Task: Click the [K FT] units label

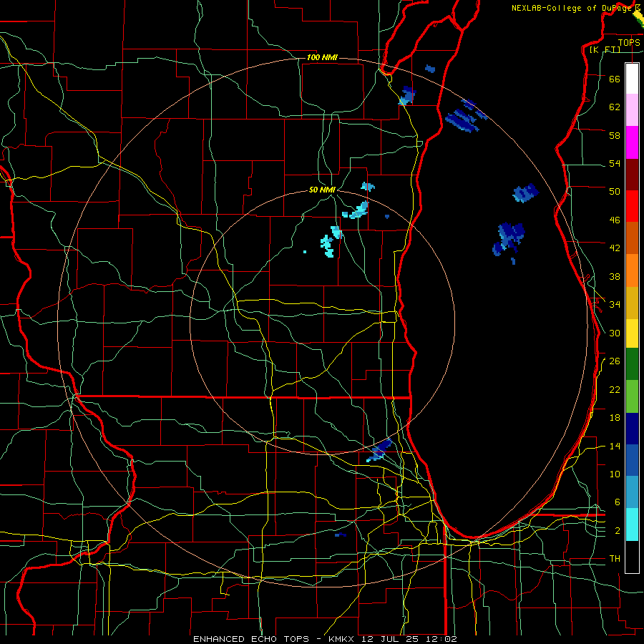Action: (605, 49)
